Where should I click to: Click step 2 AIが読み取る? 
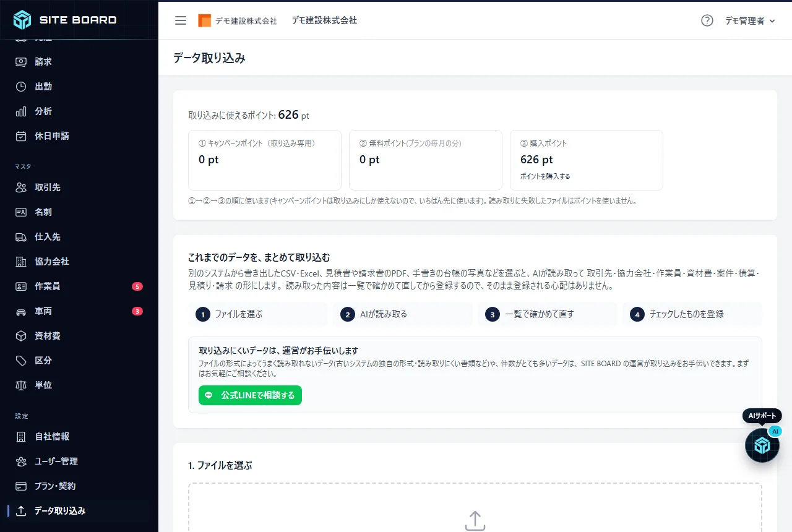(403, 314)
